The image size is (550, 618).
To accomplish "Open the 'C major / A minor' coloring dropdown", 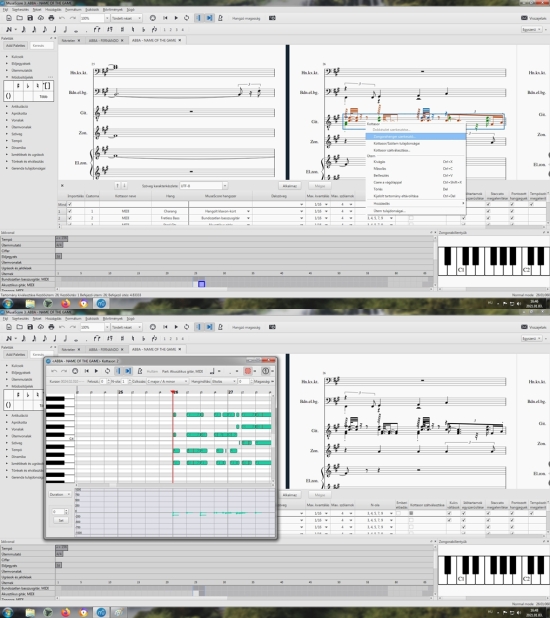I will pos(167,382).
